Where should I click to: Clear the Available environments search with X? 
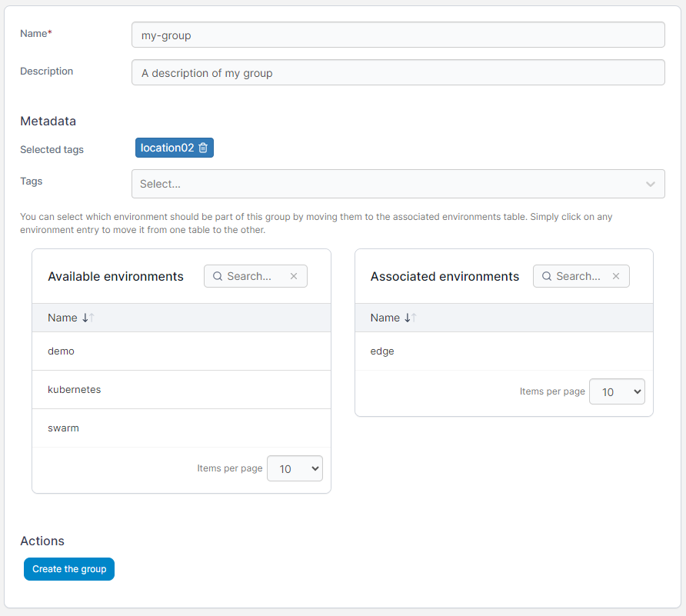coord(294,276)
